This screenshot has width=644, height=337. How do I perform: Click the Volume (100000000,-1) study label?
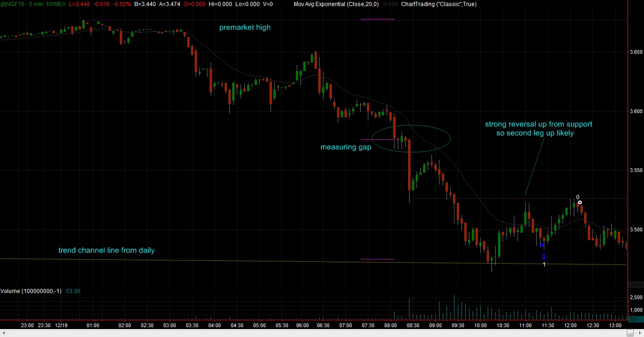point(31,291)
